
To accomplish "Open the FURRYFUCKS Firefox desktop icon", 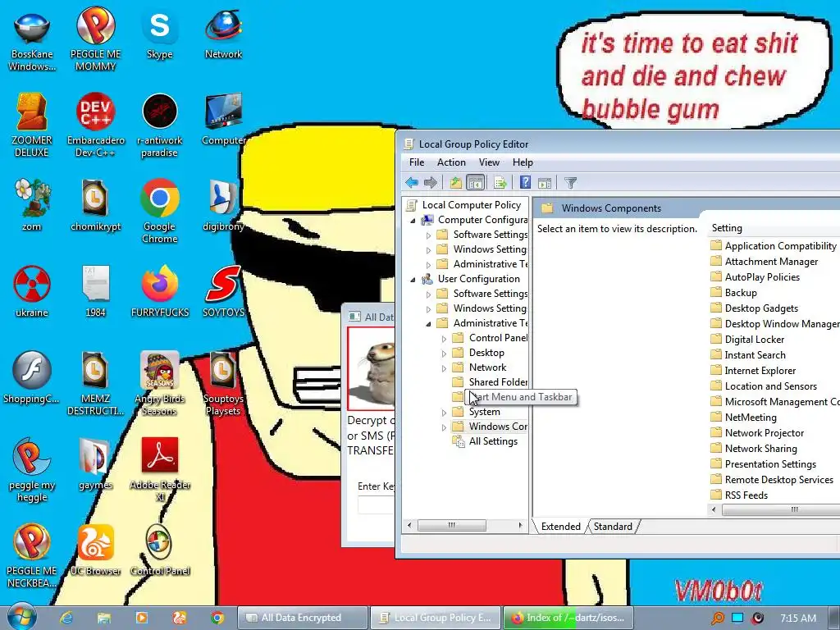I will coord(160,291).
